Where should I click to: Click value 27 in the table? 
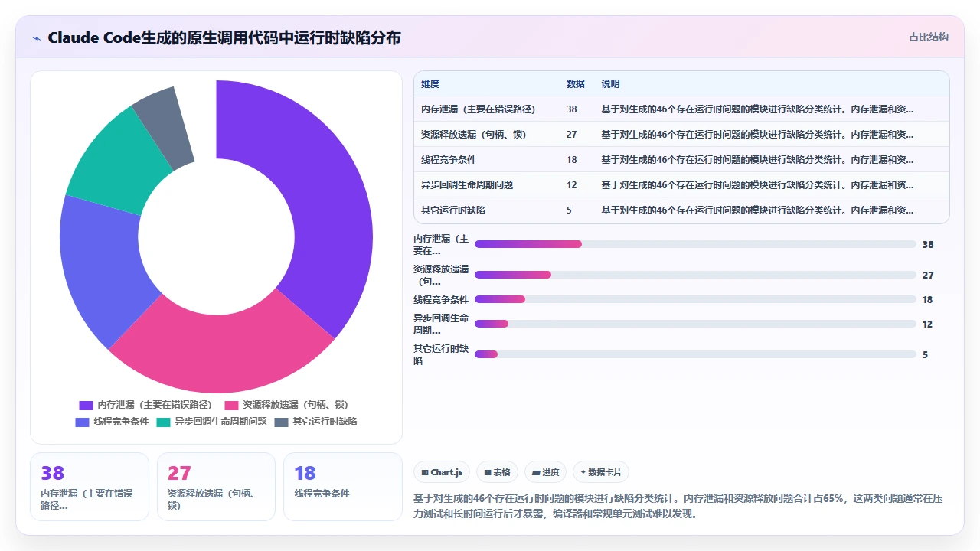point(572,134)
